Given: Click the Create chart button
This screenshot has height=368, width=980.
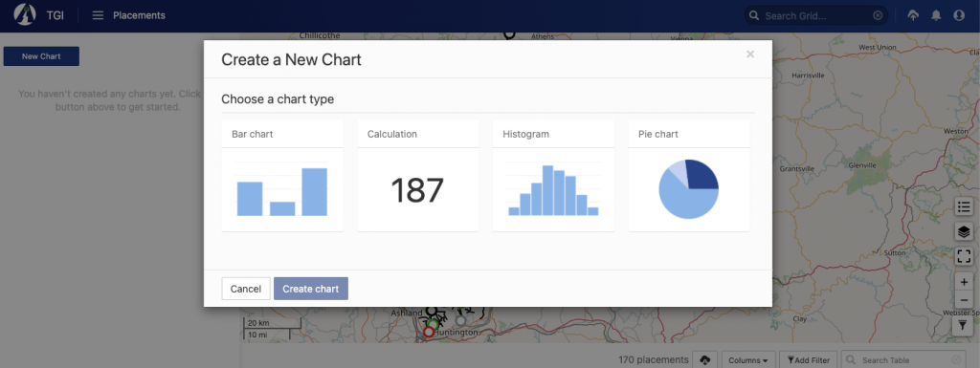Looking at the screenshot, I should 311,289.
